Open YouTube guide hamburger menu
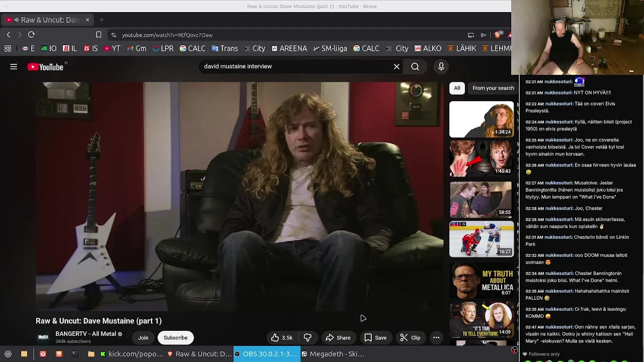Viewport: 644px width, 362px height. (14, 67)
